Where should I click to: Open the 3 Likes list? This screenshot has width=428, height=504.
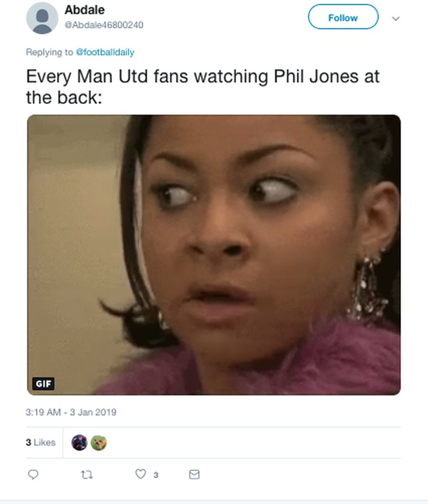click(x=41, y=442)
